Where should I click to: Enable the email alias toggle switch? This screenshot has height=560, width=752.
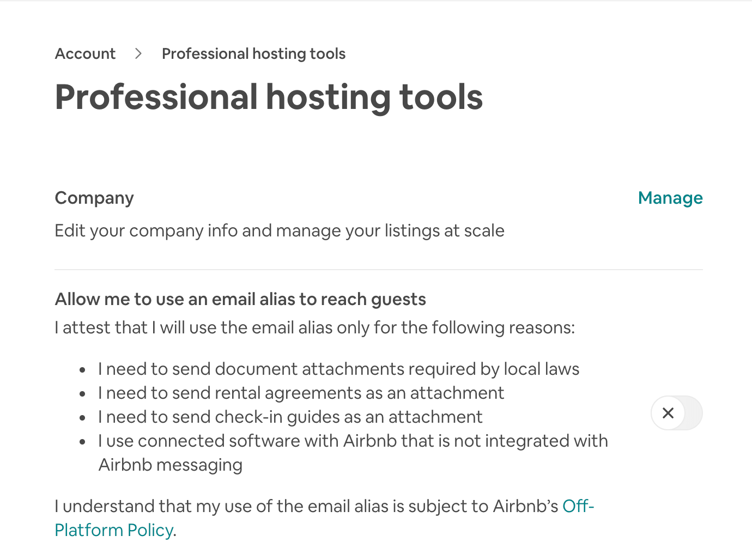(x=677, y=413)
